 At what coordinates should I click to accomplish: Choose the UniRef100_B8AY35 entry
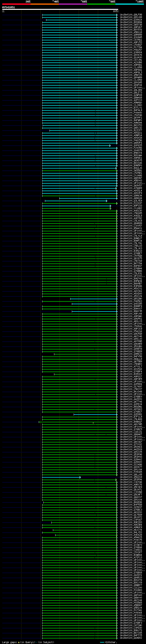[131, 311]
